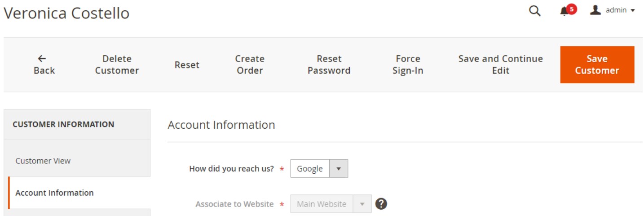This screenshot has height=216, width=644.
Task: Open the Associate to Website dropdown
Action: (x=331, y=204)
